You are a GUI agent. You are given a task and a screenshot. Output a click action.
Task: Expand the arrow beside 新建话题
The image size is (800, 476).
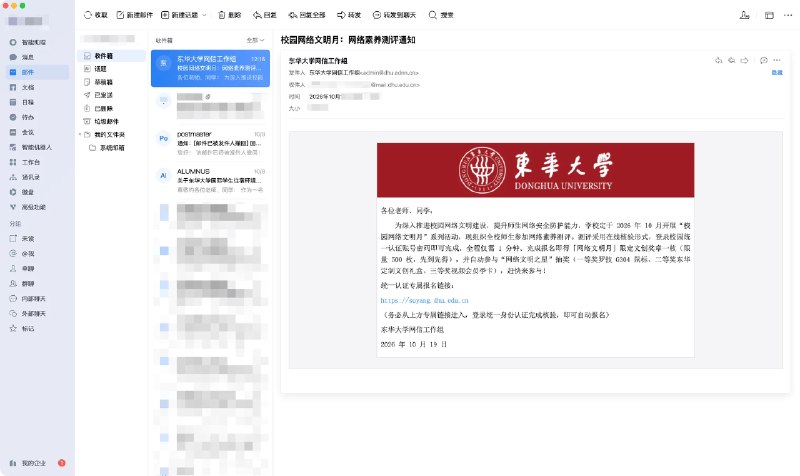205,15
